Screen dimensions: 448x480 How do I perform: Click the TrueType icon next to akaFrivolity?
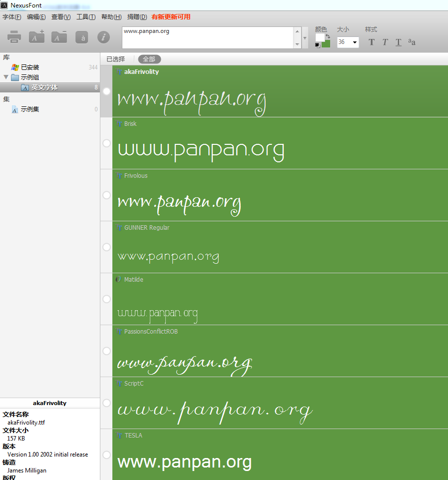pyautogui.click(x=119, y=72)
